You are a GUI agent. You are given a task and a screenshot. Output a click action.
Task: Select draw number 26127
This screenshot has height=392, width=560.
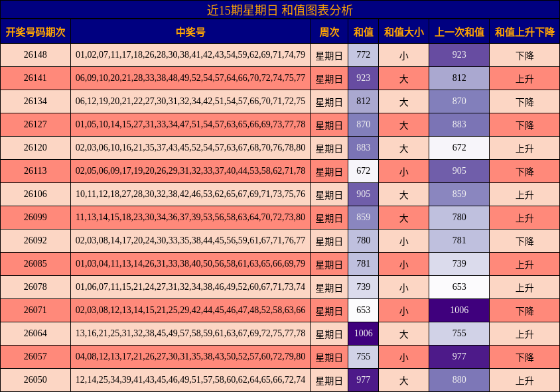[x=35, y=125]
